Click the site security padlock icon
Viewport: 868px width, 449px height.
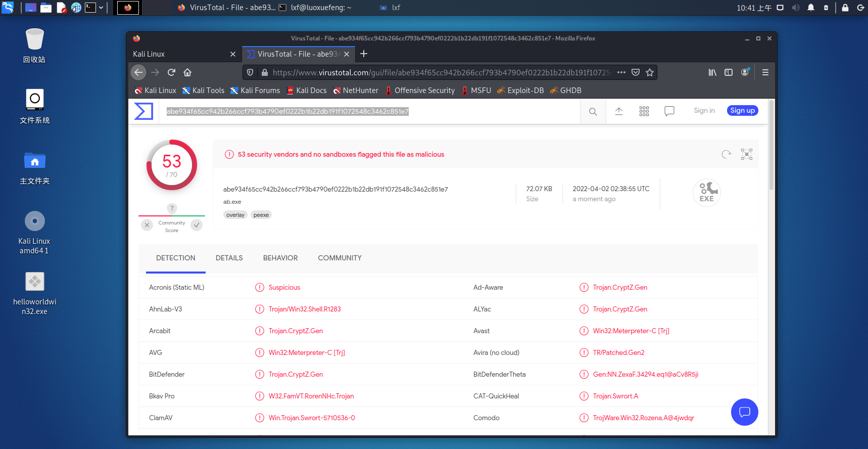click(264, 72)
